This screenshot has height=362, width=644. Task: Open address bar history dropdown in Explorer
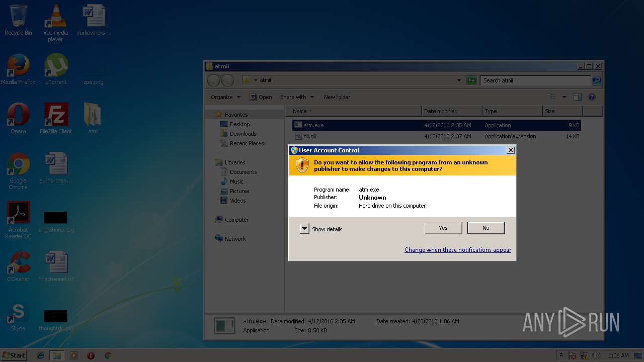click(x=459, y=80)
